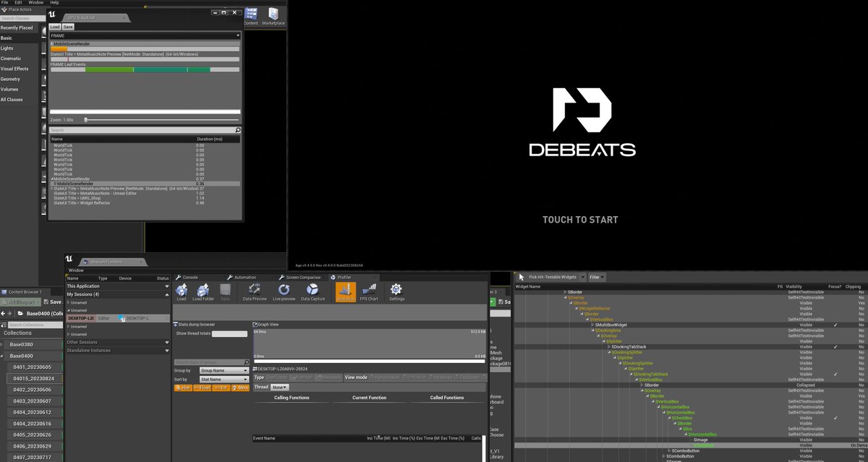This screenshot has height=462, width=868.
Task: Click the Load button in GPU Visualizer
Action: coord(55,26)
